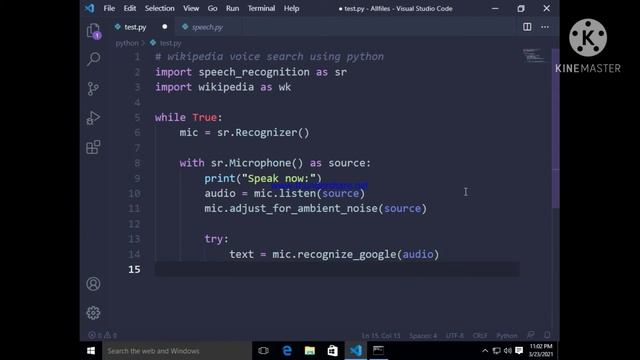Screen dimensions: 640x360
Task: Open the Explorer view in activity bar
Action: (x=93, y=31)
